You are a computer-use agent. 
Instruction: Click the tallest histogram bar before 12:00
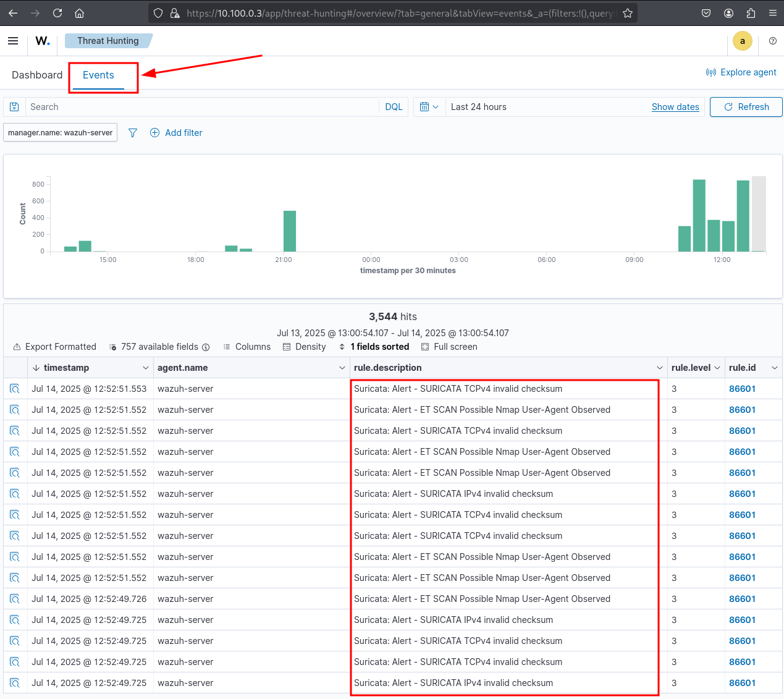point(699,216)
